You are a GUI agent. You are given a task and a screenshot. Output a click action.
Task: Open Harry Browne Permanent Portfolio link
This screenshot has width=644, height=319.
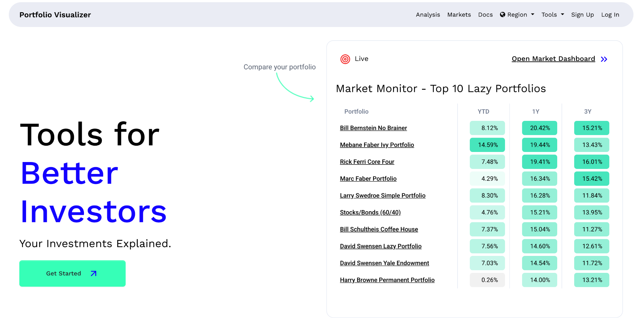tap(387, 280)
